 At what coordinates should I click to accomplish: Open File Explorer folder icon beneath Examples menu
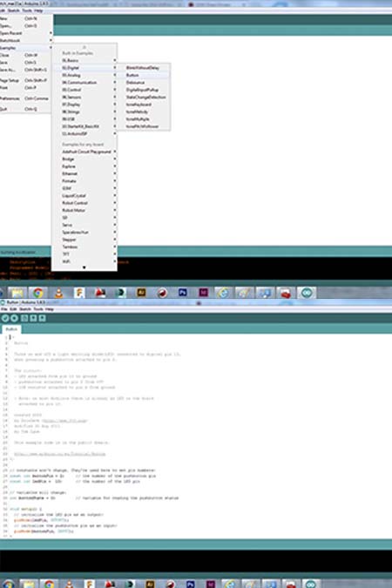pyautogui.click(x=17, y=293)
